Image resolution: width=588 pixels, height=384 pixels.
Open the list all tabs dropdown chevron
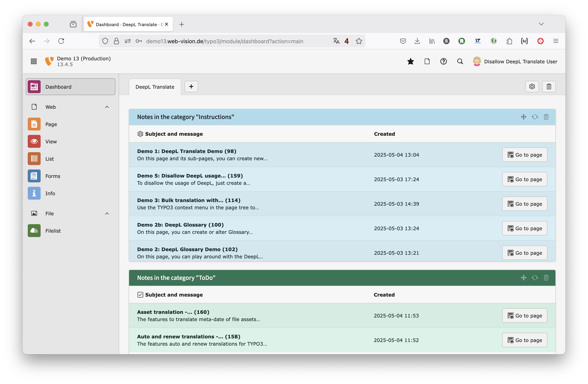[541, 24]
